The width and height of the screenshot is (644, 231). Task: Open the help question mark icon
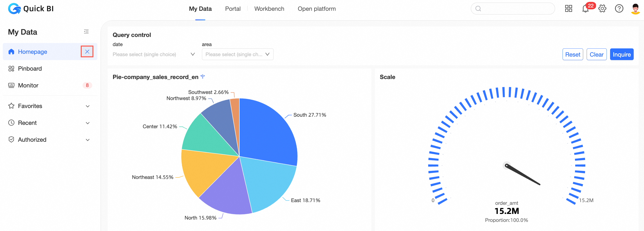(x=619, y=8)
